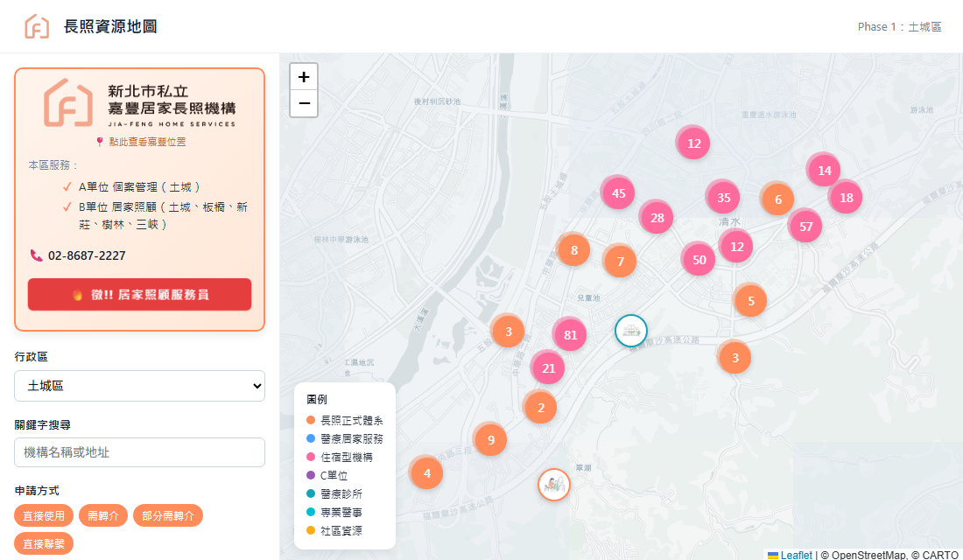Click the site logo in the header
Viewport: 963px width, 560px height.
(x=37, y=26)
